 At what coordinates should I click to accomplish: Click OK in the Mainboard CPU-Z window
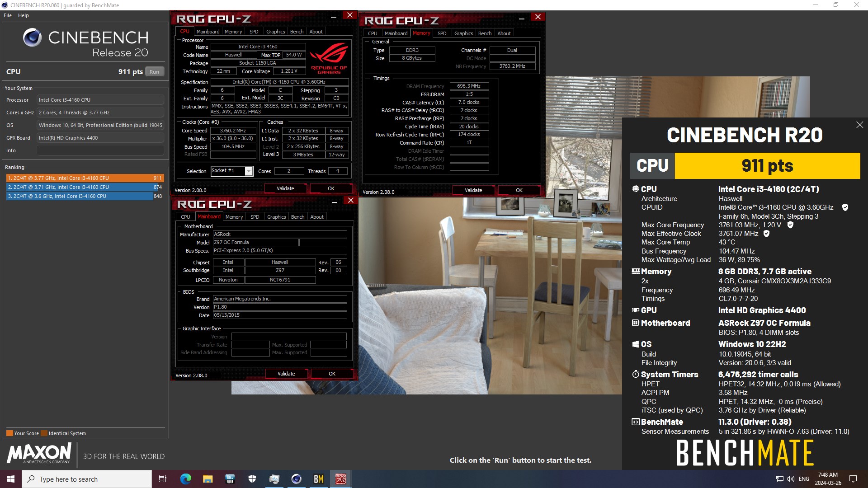point(332,374)
